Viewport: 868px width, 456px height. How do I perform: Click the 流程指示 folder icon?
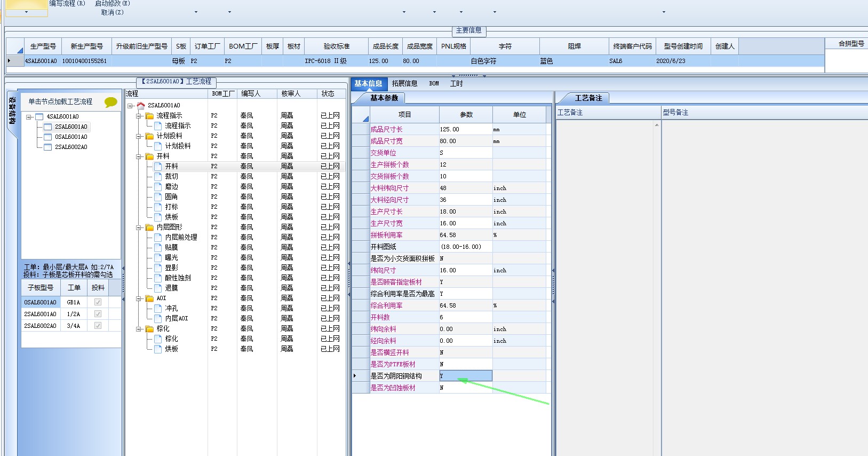pyautogui.click(x=150, y=116)
